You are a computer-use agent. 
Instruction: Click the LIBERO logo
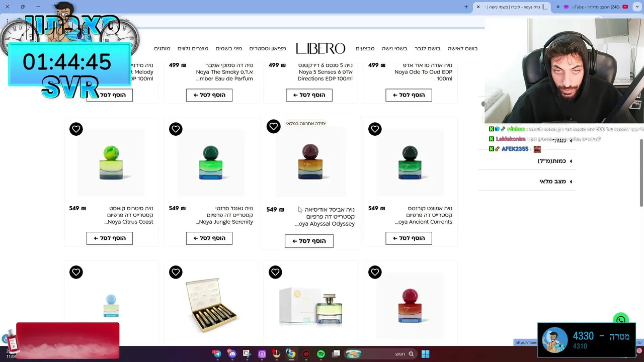point(320,48)
